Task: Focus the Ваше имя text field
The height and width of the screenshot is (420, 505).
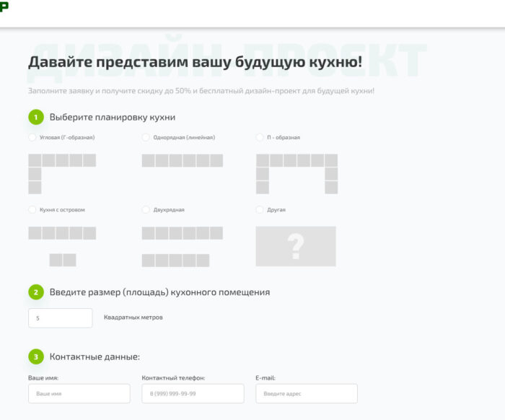Action: [79, 393]
